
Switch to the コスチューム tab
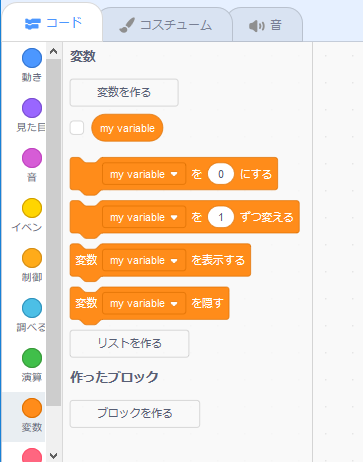[166, 25]
